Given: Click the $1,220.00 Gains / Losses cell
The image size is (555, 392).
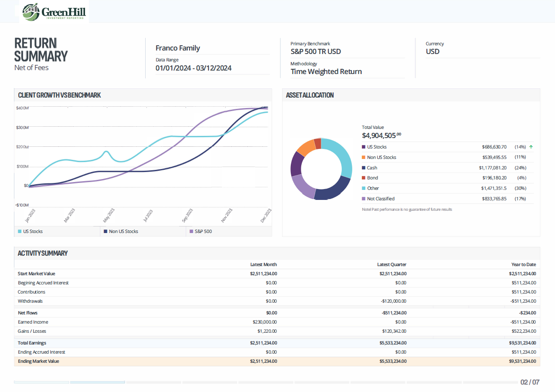Looking at the screenshot, I should click(267, 331).
